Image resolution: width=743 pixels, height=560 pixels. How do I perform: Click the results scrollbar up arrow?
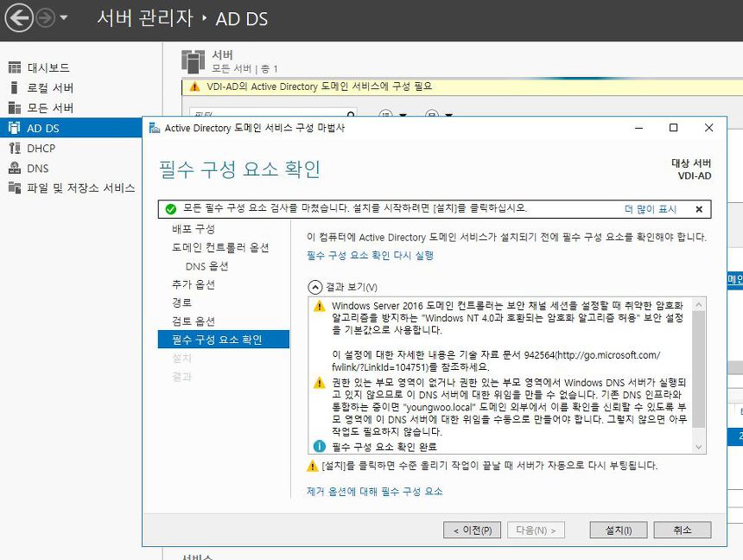(698, 305)
